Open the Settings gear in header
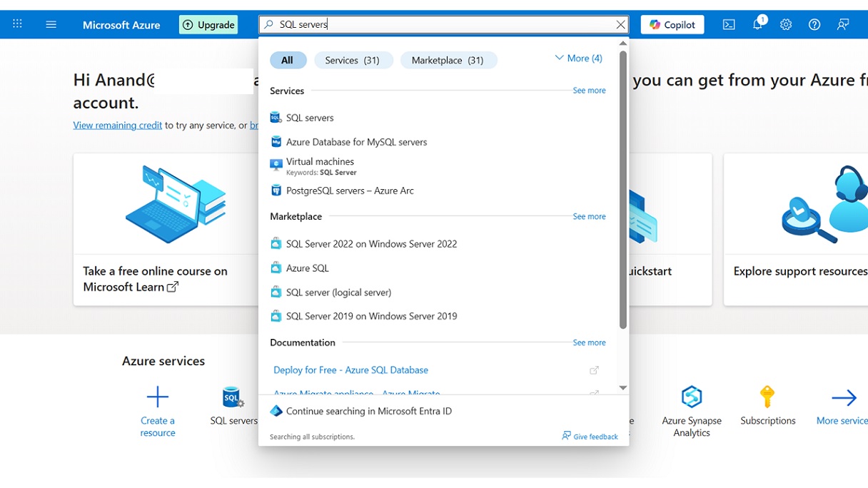The width and height of the screenshot is (868, 488). point(786,24)
